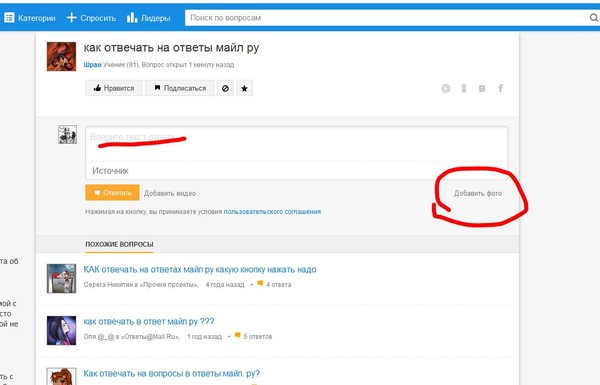Viewport: 600px width, 385px height.
Task: Click the 4 года назад timestamp
Action: tap(225, 285)
